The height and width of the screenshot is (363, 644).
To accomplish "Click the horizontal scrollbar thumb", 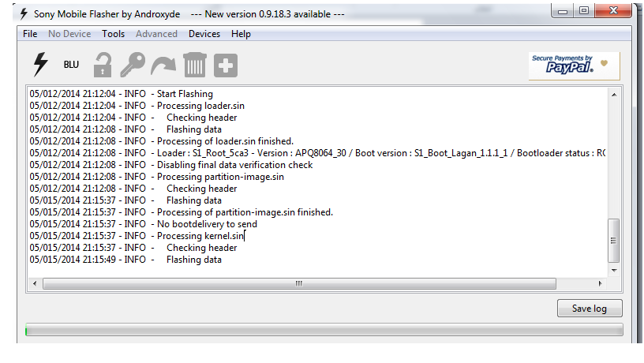I will click(x=299, y=283).
